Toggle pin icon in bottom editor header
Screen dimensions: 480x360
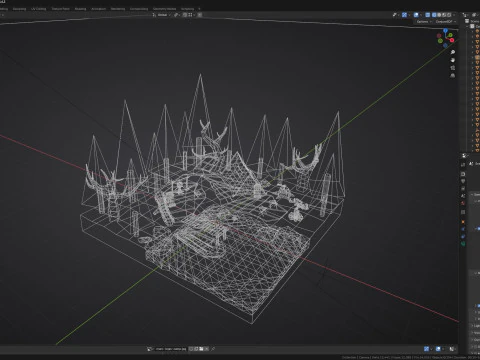(x=213, y=349)
